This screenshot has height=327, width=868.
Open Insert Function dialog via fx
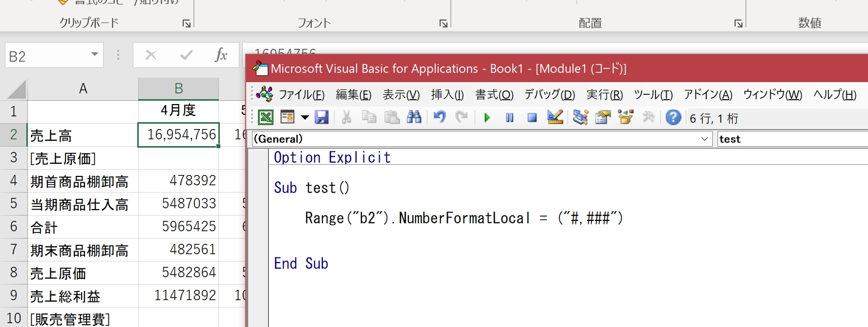(x=221, y=55)
